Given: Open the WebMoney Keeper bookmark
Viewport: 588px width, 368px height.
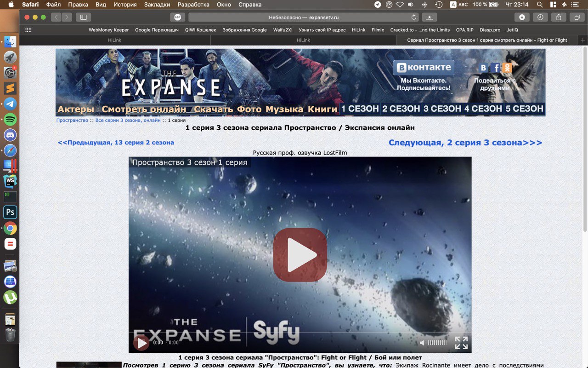Looking at the screenshot, I should pyautogui.click(x=109, y=30).
